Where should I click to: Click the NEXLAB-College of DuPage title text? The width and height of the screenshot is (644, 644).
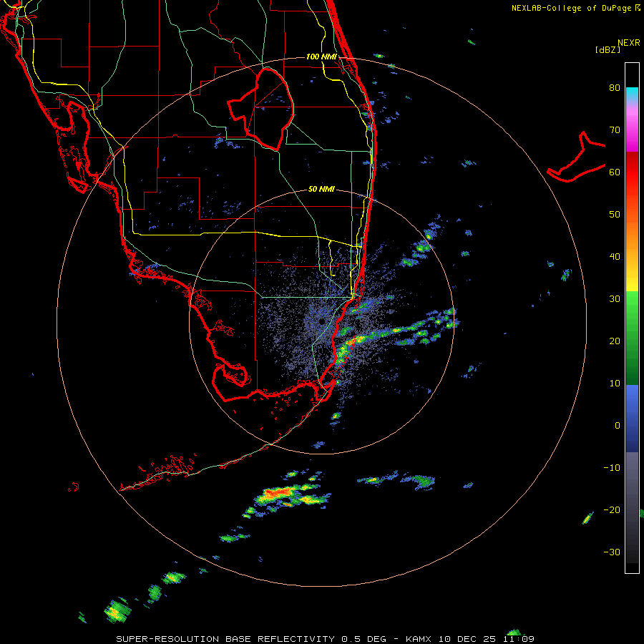571,8
